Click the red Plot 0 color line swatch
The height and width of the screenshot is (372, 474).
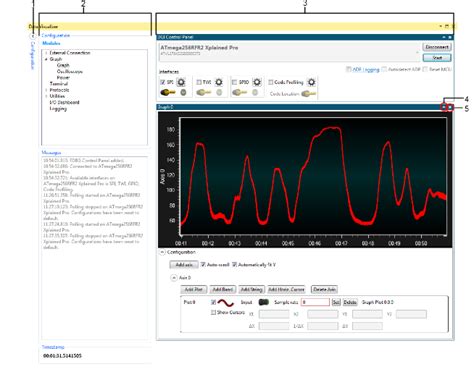(x=226, y=303)
